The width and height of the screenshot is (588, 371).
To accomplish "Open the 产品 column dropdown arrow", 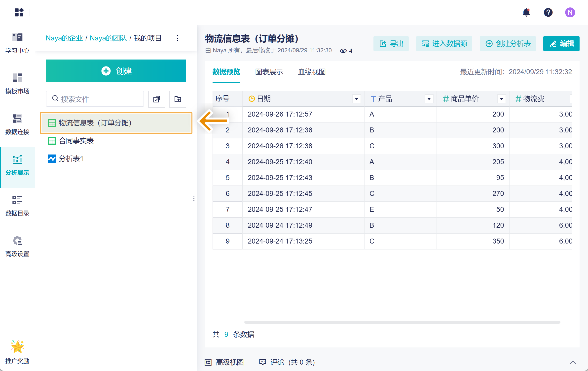I will [x=429, y=99].
